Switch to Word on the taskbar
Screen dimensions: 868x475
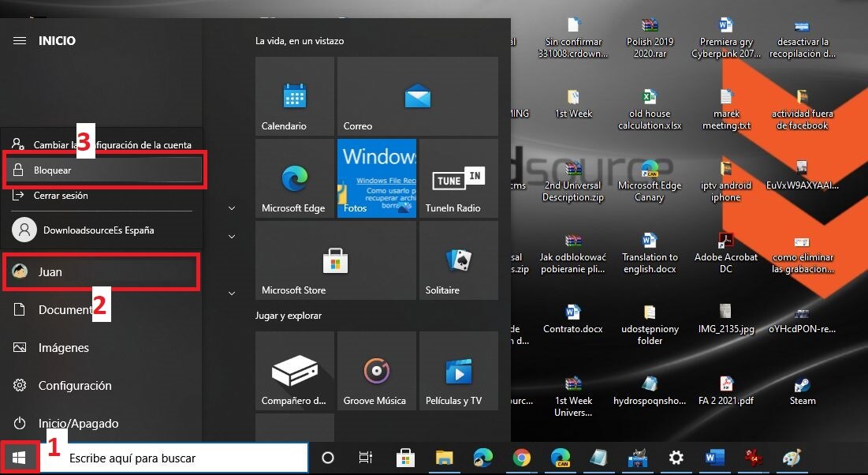point(714,458)
